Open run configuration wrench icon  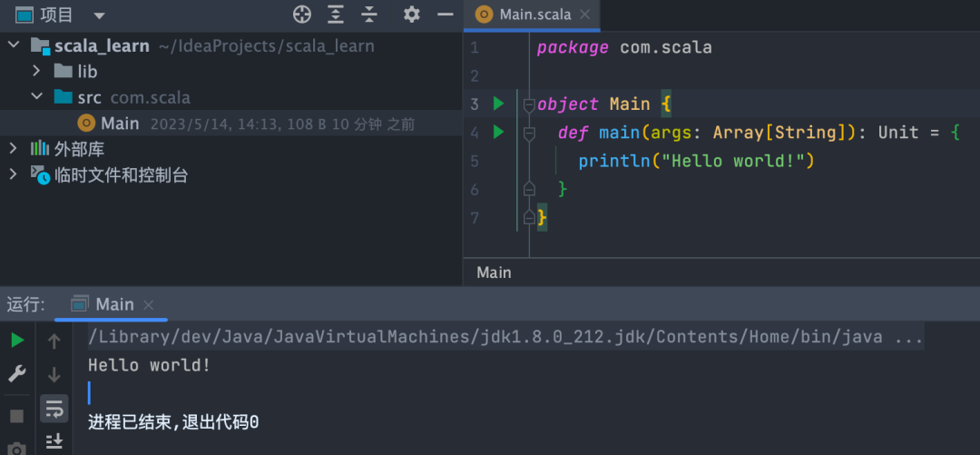pos(17,375)
